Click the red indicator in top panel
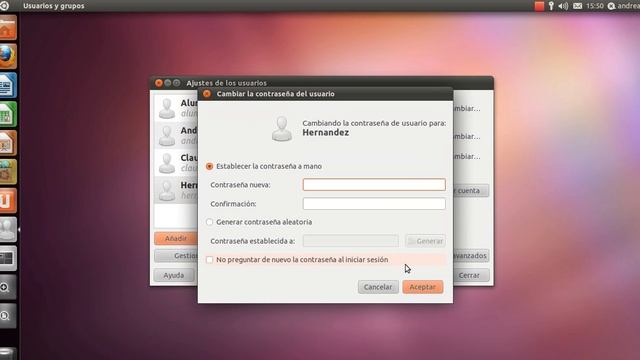 [x=539, y=6]
